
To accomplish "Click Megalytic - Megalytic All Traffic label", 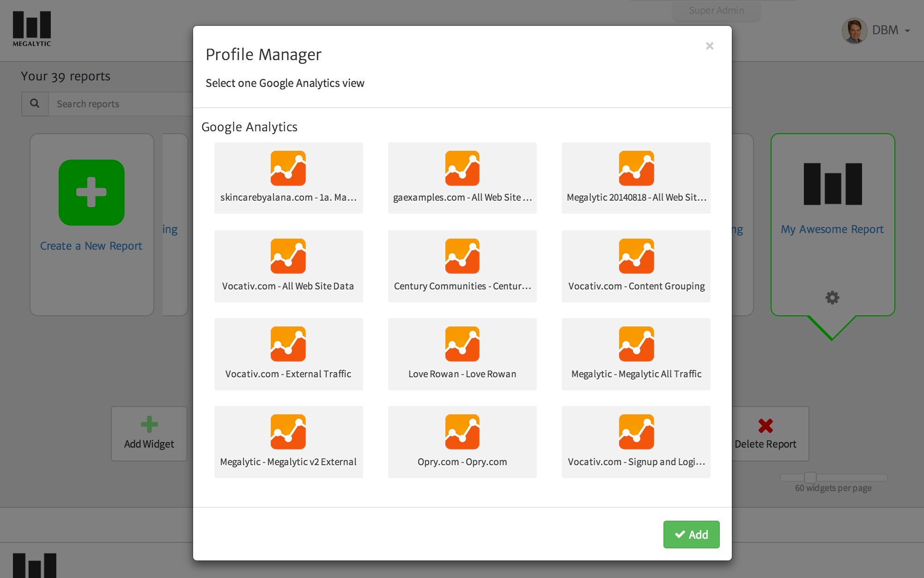I will (x=637, y=374).
